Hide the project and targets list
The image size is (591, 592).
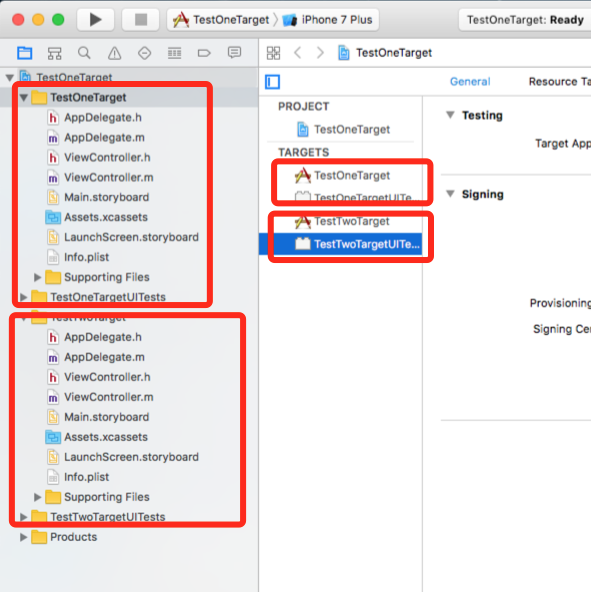(272, 82)
